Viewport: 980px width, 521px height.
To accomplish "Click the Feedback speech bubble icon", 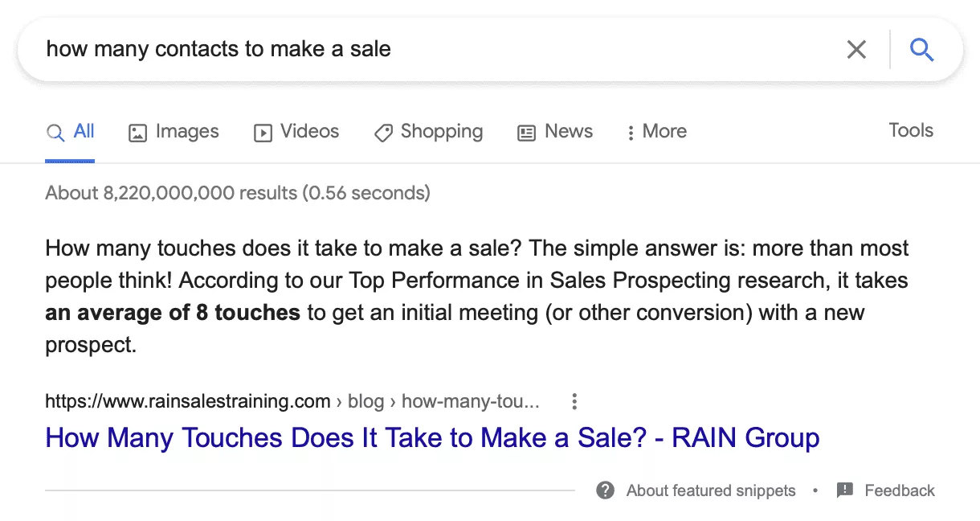I will tap(844, 490).
